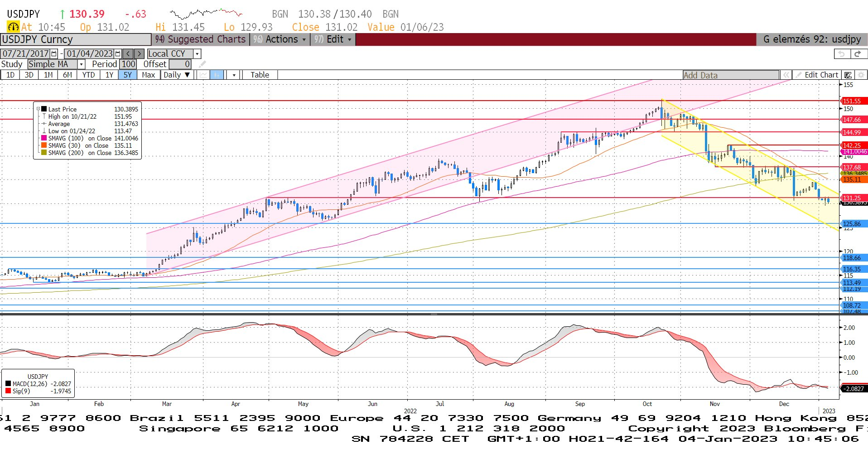The height and width of the screenshot is (464, 868).
Task: Select the 5Y time range
Action: coord(128,75)
